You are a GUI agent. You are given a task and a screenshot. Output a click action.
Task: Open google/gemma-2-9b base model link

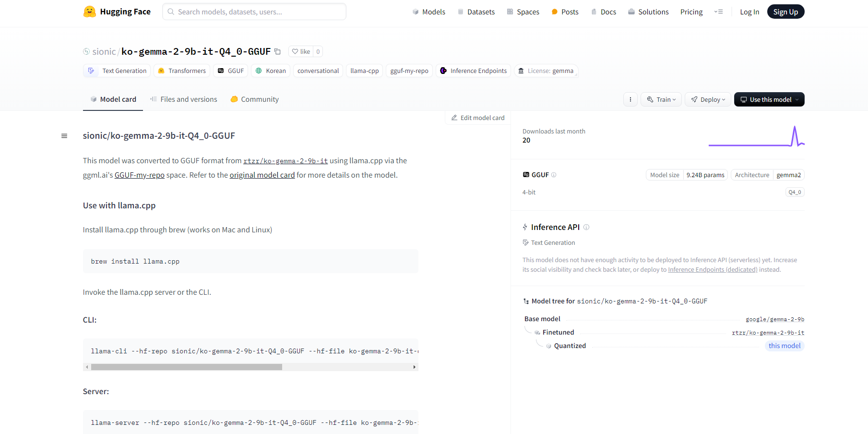[x=775, y=319]
